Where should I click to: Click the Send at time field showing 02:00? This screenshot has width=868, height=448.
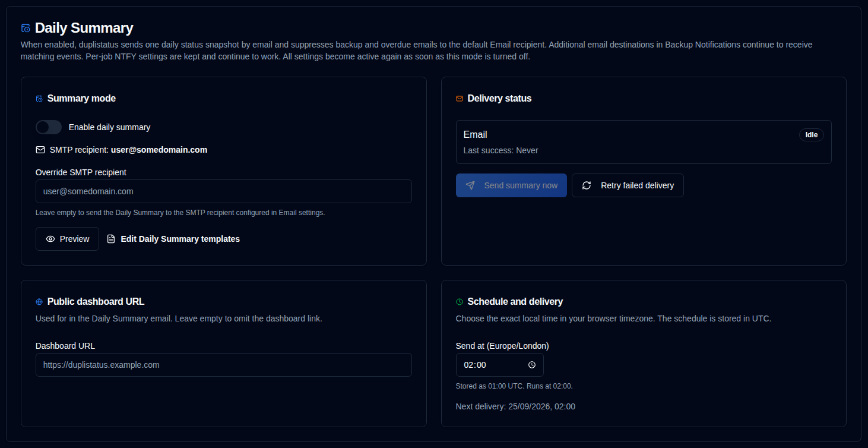click(499, 365)
